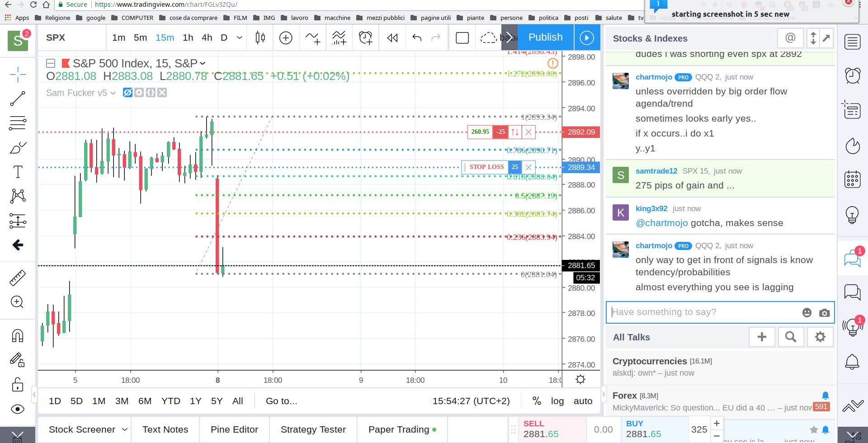Screen dimensions: 868x443
Task: Increase order quantity with plus stepper
Action: pos(717,424)
